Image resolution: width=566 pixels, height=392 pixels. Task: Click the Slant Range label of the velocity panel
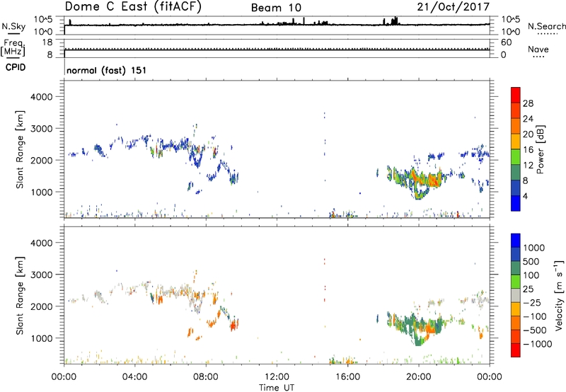20,296
